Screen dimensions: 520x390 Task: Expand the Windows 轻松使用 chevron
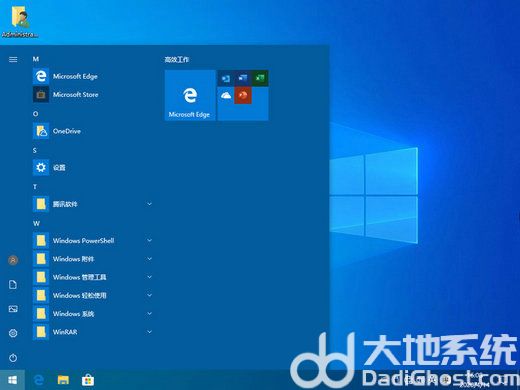click(x=149, y=295)
